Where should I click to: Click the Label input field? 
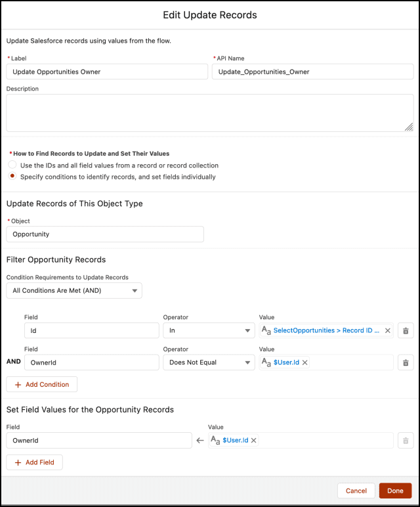107,72
